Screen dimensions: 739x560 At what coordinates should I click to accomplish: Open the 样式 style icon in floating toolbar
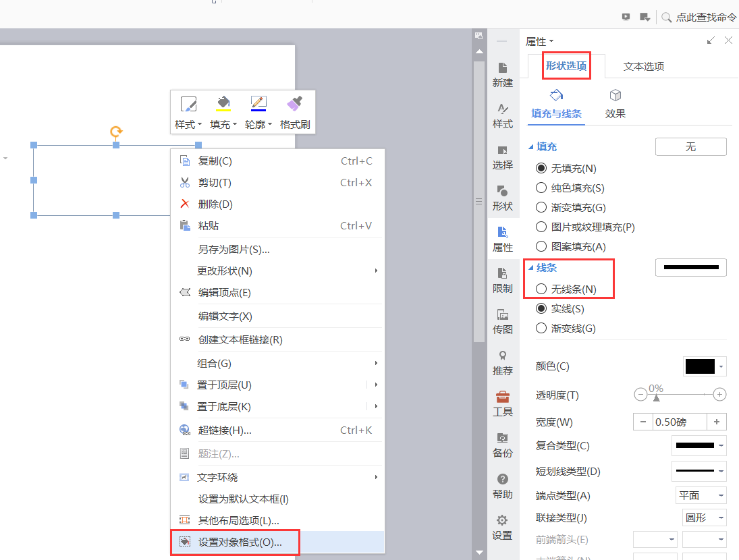point(188,104)
